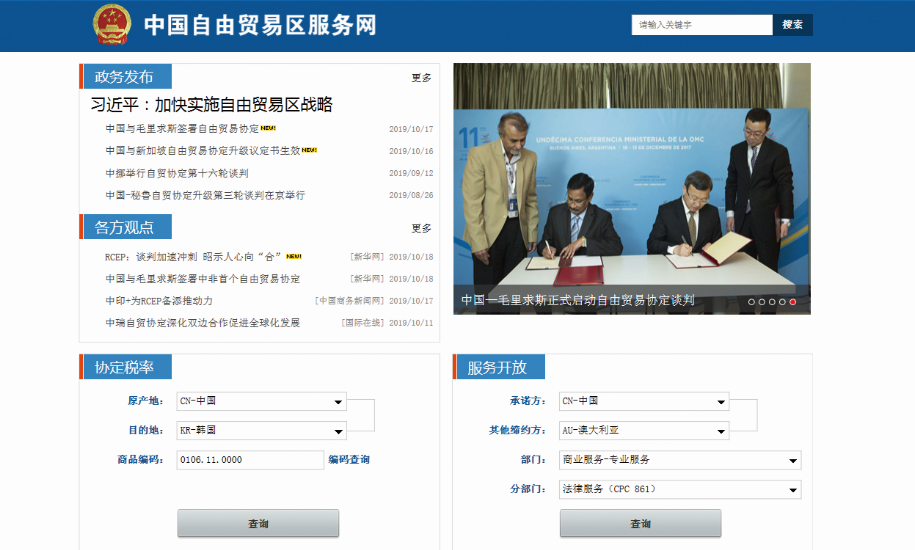915x550 pixels.
Task: Expand the 承诺方 dropdown
Action: [644, 401]
